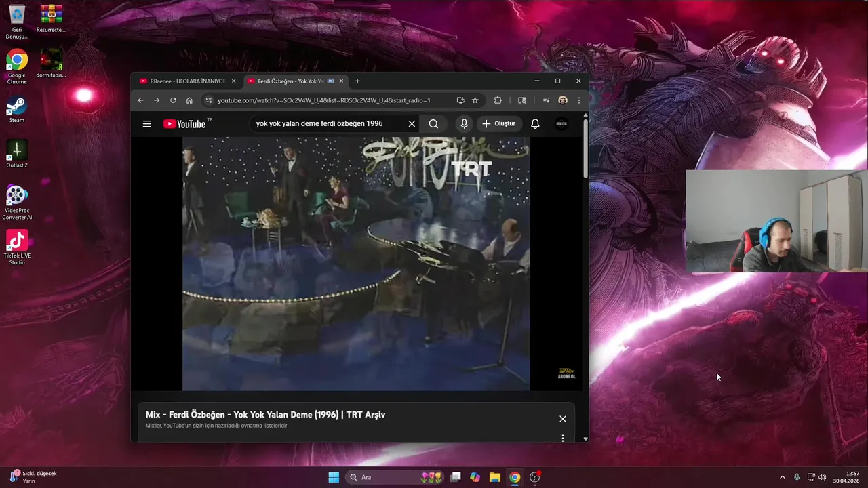Open a new Chrome tab

pyautogui.click(x=357, y=81)
